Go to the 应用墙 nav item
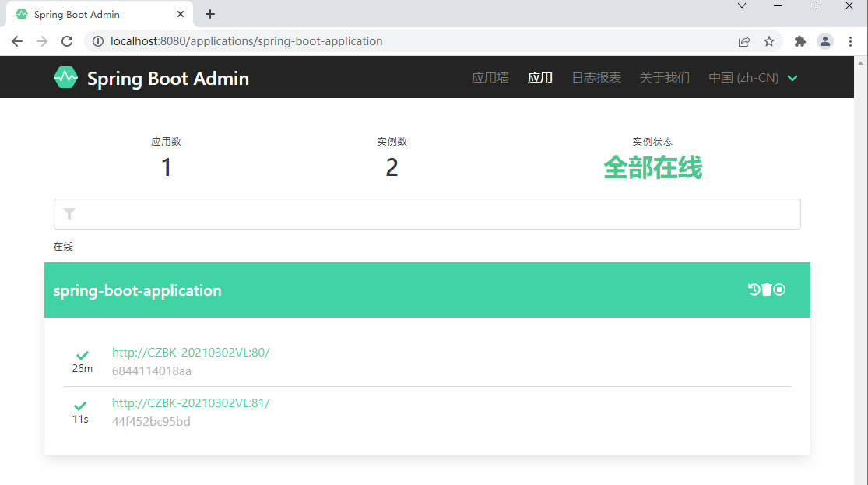Image resolution: width=868 pixels, height=485 pixels. (x=490, y=78)
